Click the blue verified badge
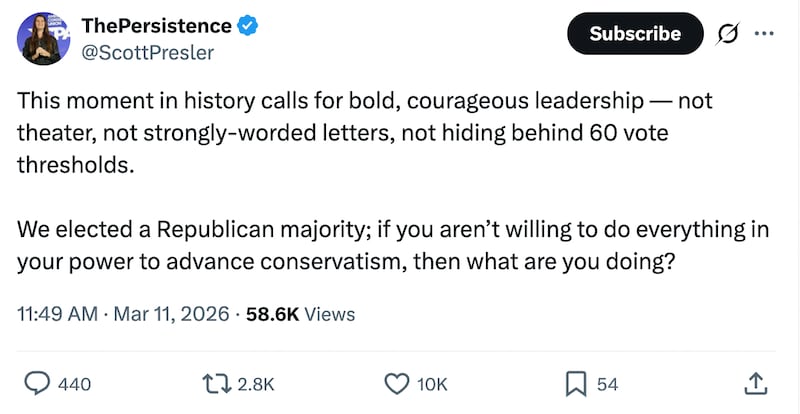The image size is (800, 414). (248, 26)
